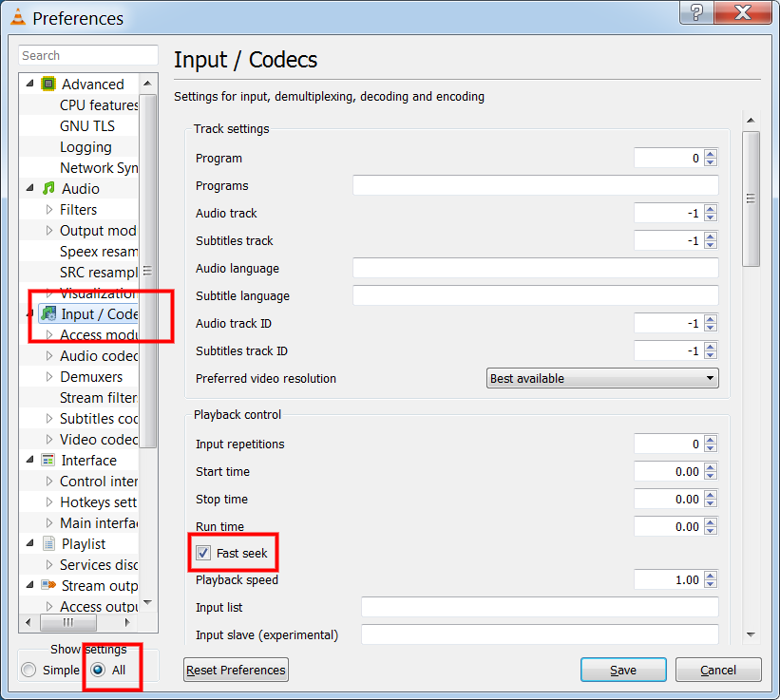Click Input slave (experimental) field

tap(540, 634)
